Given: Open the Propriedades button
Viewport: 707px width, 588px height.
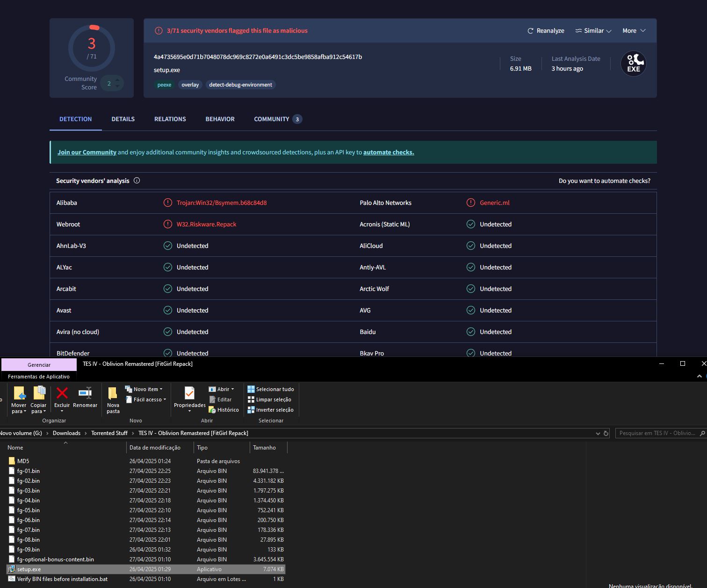Looking at the screenshot, I should 189,399.
